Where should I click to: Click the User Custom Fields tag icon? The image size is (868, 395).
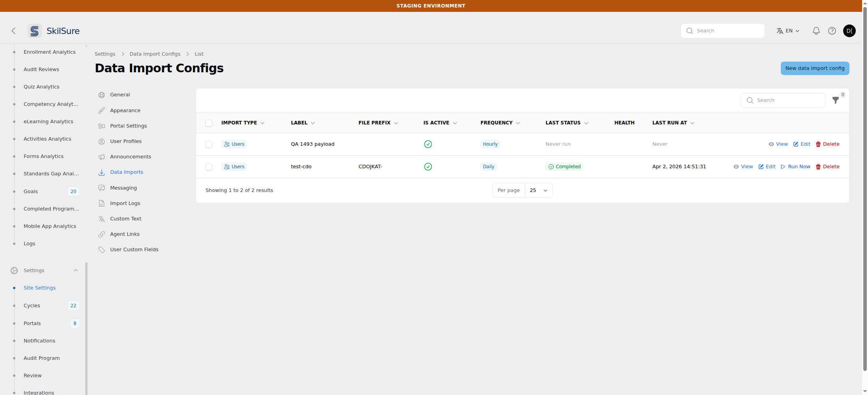coord(102,250)
